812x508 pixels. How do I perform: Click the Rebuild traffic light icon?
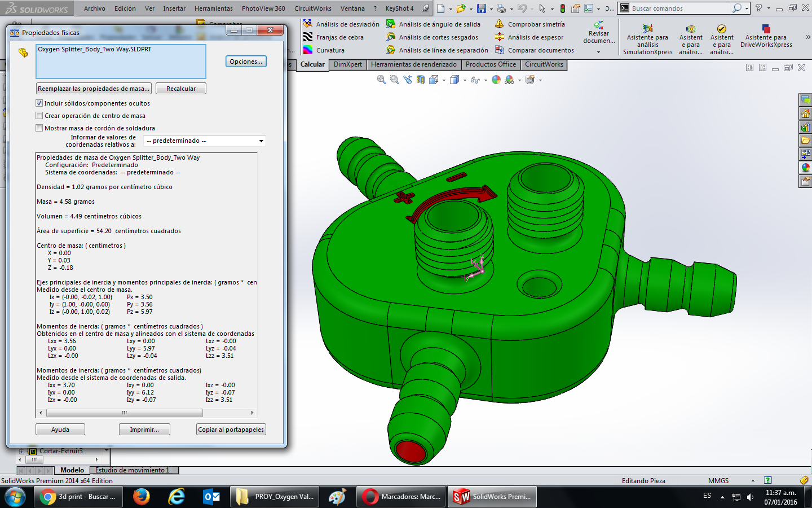coord(562,8)
